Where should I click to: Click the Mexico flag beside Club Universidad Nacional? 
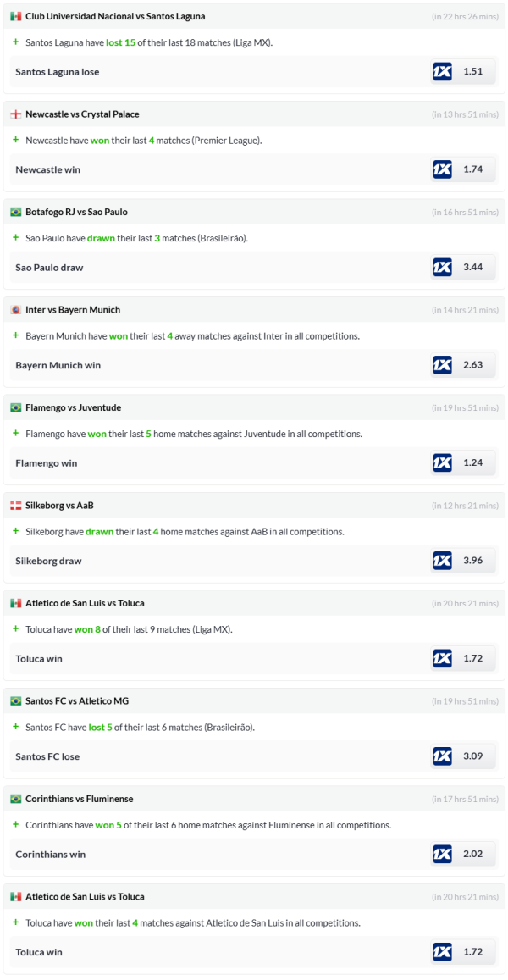tap(15, 16)
